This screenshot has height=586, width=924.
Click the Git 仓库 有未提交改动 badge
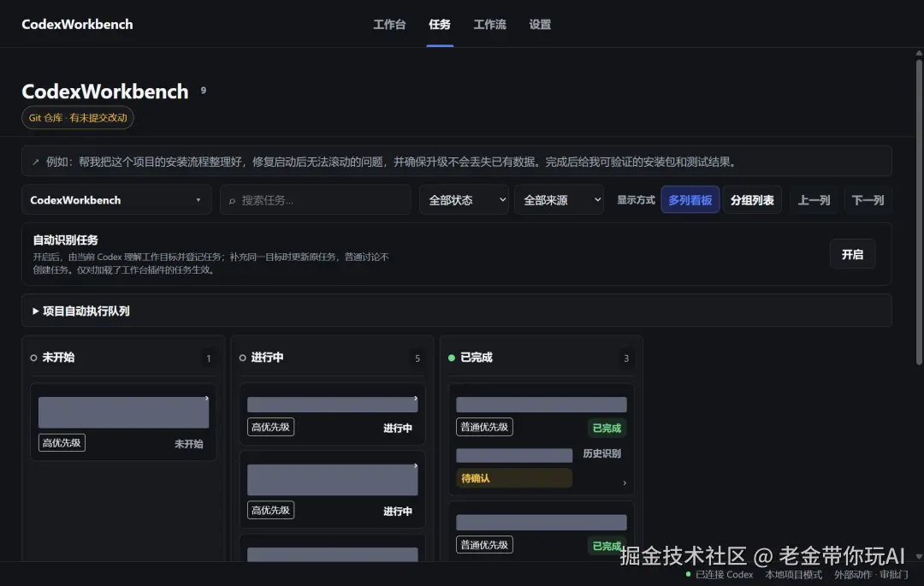coord(78,118)
